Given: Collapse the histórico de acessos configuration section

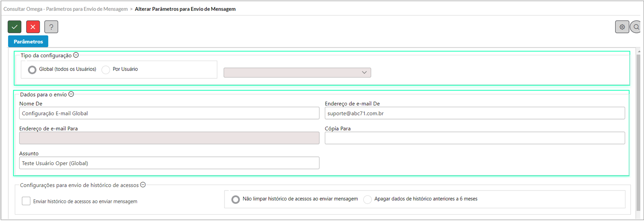Looking at the screenshot, I should pyautogui.click(x=143, y=185).
